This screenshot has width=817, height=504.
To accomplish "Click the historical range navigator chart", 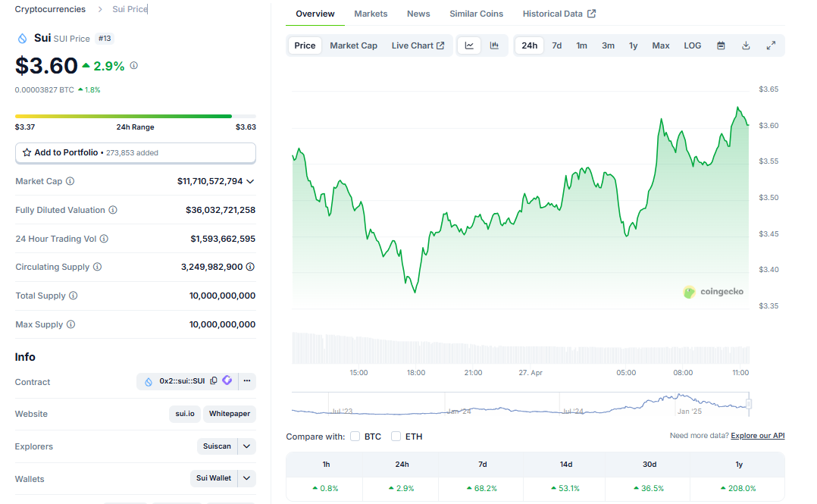I will [x=520, y=404].
